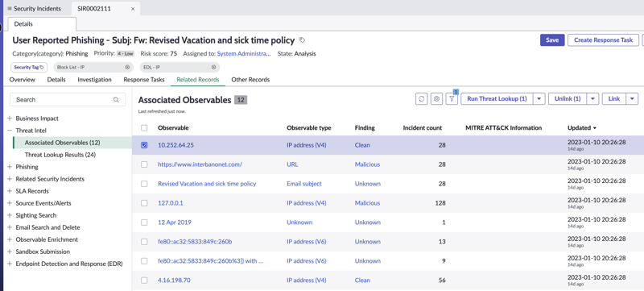Select the 4.16.198.70 row checkbox
644x291 pixels.
(144, 281)
